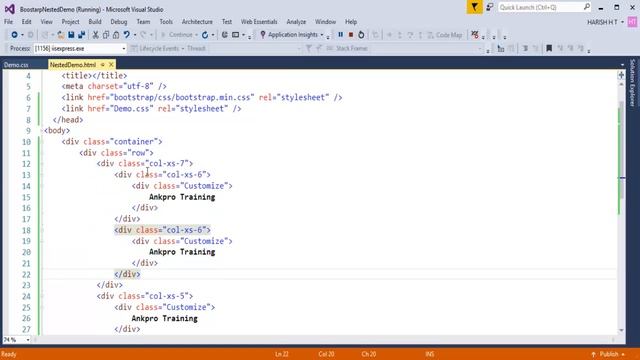Click the comment lines toolbar icon

(525, 49)
